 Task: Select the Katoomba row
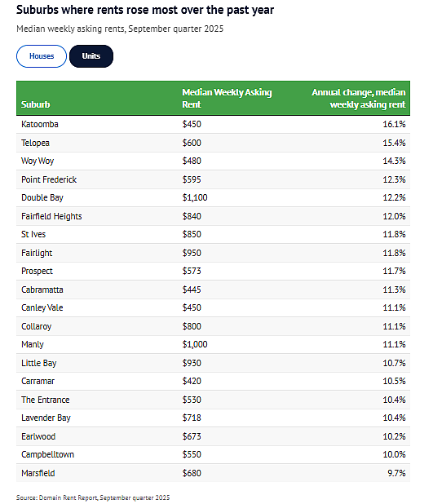213,125
